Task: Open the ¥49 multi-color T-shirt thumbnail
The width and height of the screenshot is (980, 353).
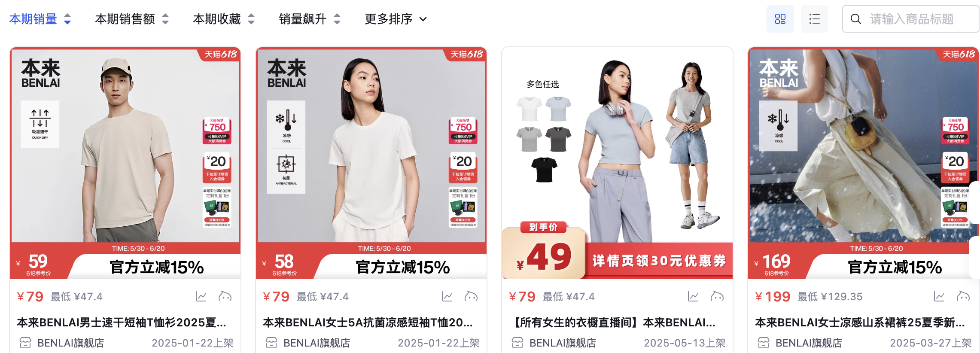Action: 617,163
